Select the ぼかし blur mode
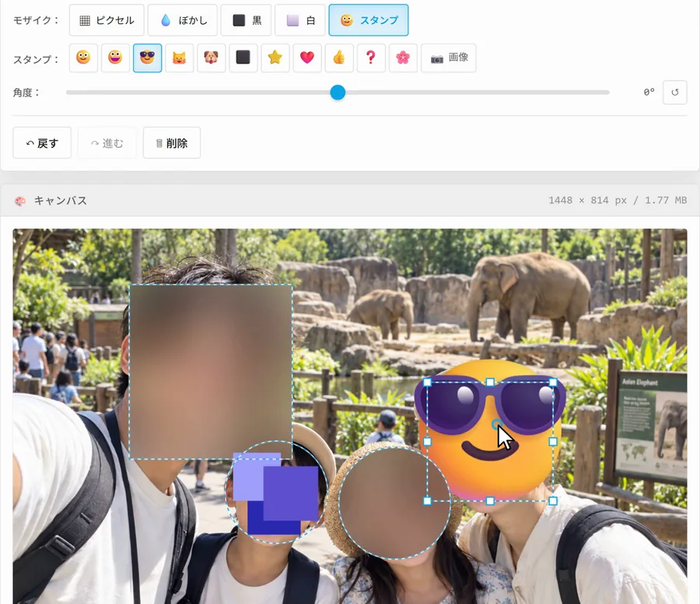This screenshot has width=700, height=604. point(183,20)
